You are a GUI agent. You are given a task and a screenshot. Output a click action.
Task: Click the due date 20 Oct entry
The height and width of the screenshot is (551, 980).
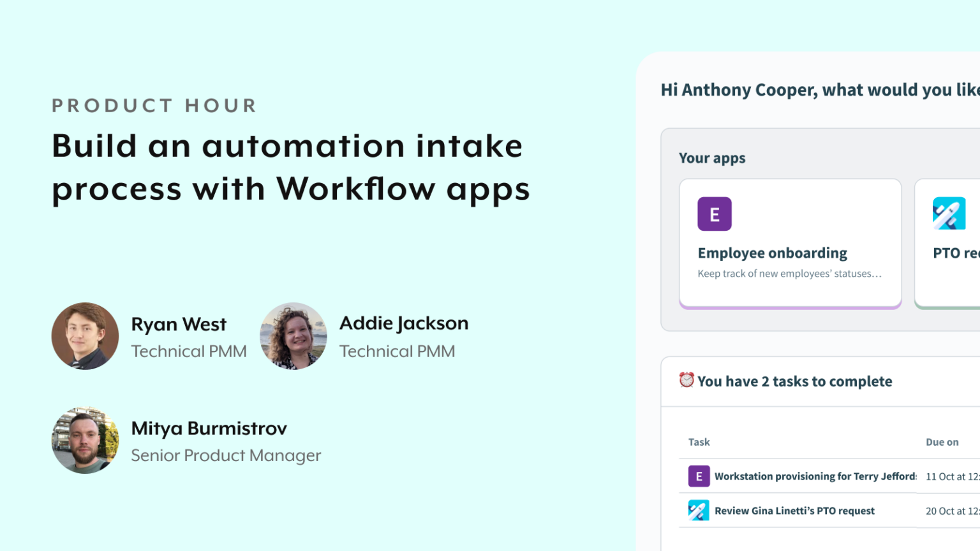[953, 510]
